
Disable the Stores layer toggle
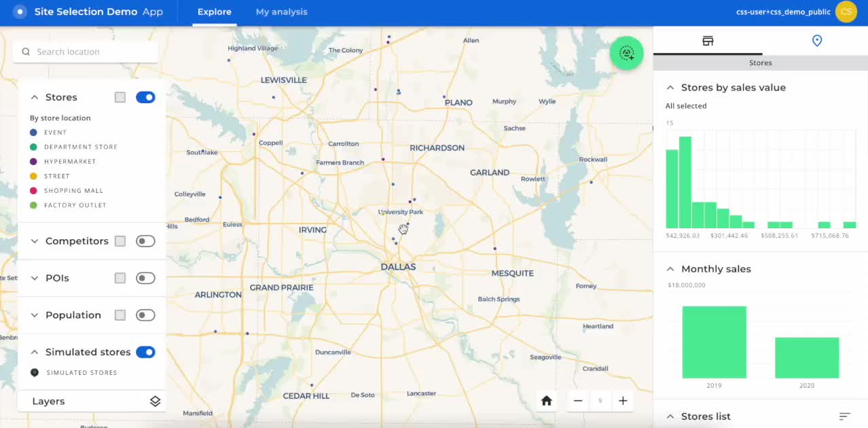click(x=145, y=97)
